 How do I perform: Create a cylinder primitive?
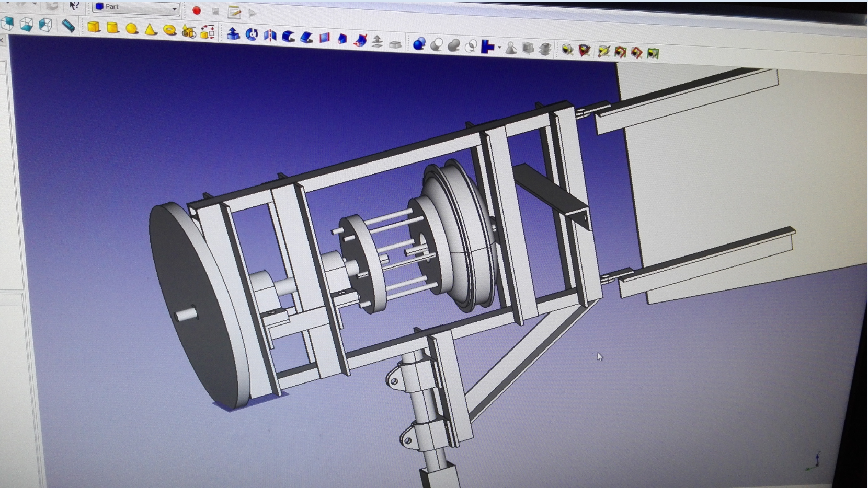(112, 28)
